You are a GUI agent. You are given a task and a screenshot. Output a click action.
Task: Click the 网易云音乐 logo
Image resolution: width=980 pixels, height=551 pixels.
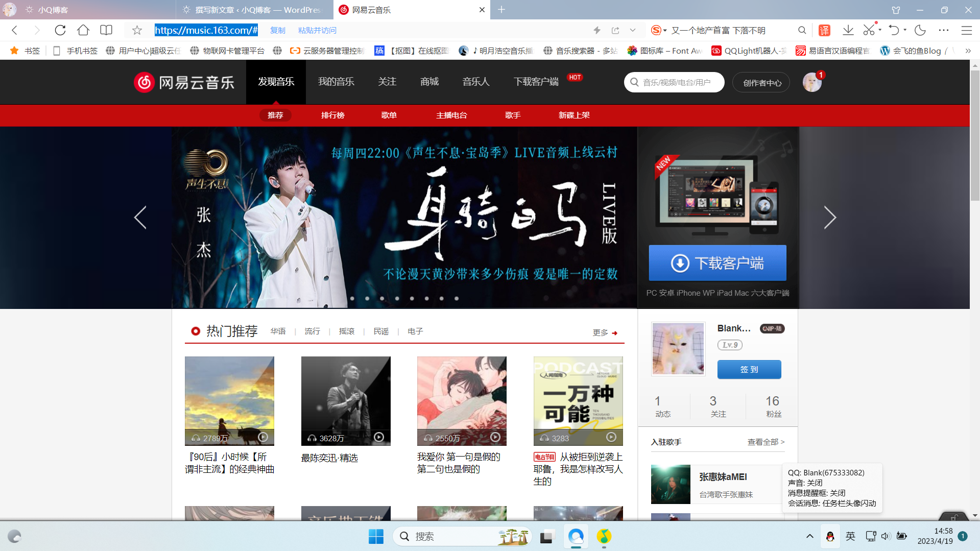[184, 82]
